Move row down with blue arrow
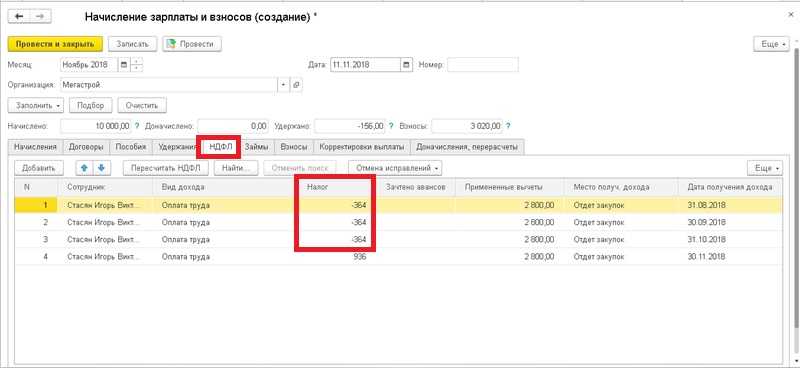This screenshot has width=800, height=368. coord(101,167)
